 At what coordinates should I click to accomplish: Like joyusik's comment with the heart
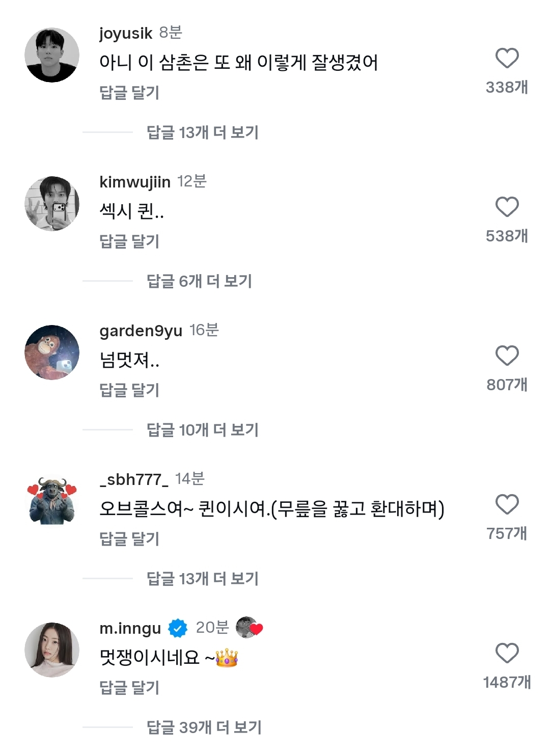[x=507, y=58]
